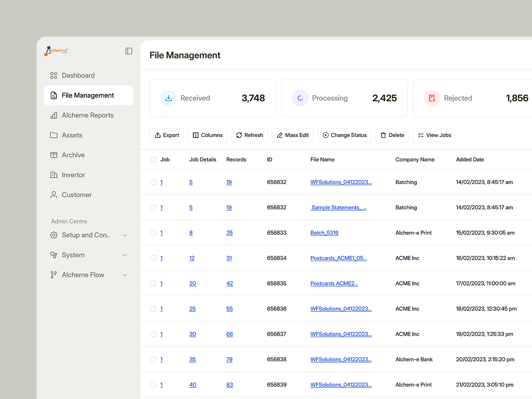Image resolution: width=532 pixels, height=399 pixels.
Task: Click the Alchem-e logo
Action: (x=56, y=51)
